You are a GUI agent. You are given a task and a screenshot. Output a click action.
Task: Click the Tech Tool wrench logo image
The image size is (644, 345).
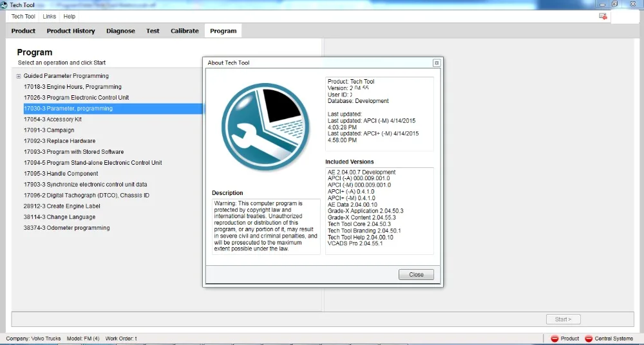265,127
